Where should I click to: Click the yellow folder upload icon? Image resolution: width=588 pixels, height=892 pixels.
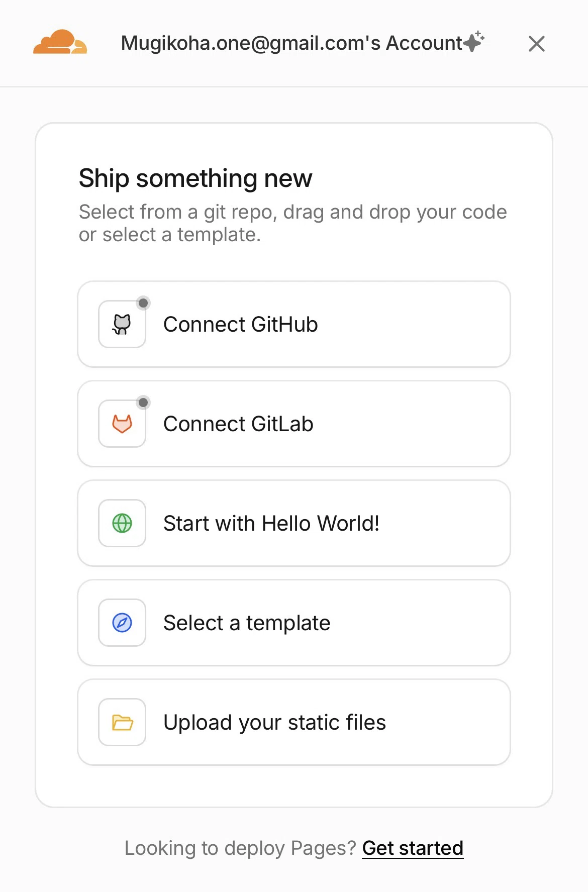click(x=122, y=722)
